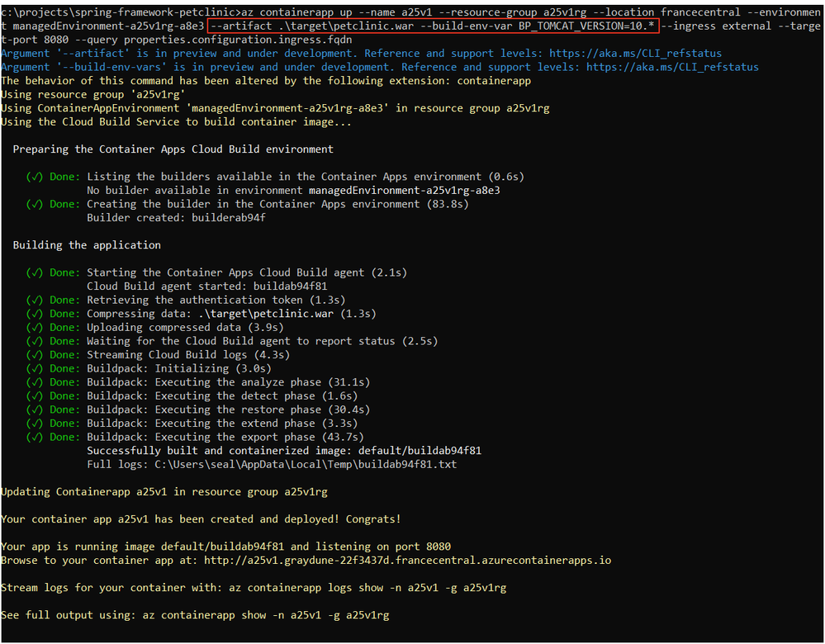Click 'Buildpack: Executing the analyze phase' step

click(198, 381)
